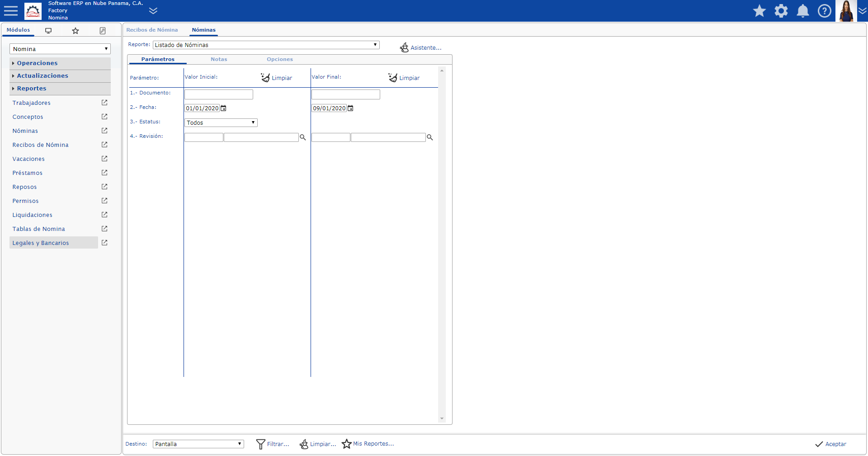Open the Vacaciones link in sidebar
Viewport: 868px width, 456px height.
point(28,159)
